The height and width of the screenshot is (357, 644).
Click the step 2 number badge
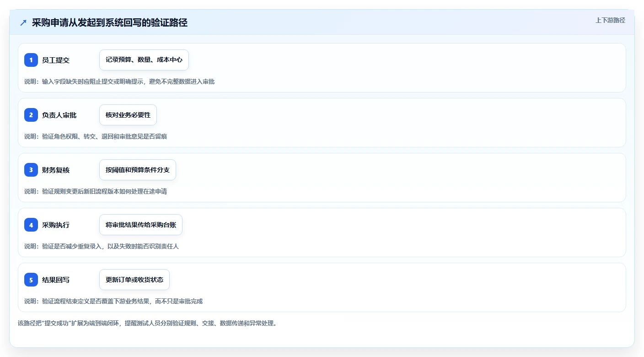[x=31, y=115]
